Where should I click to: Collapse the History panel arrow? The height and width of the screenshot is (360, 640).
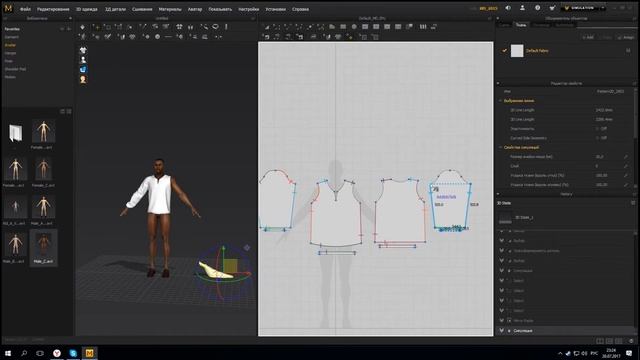tap(498, 194)
